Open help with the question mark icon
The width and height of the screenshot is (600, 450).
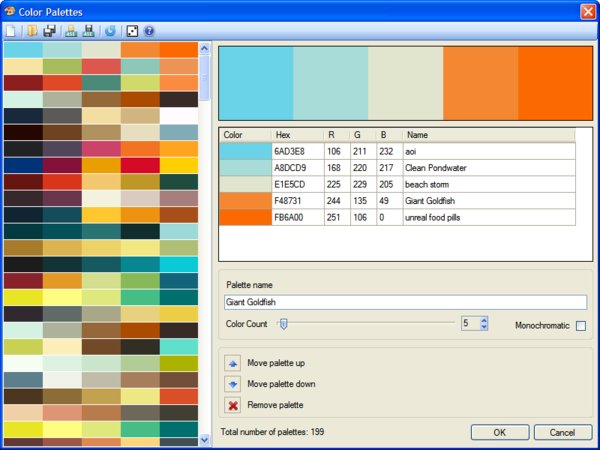click(149, 31)
